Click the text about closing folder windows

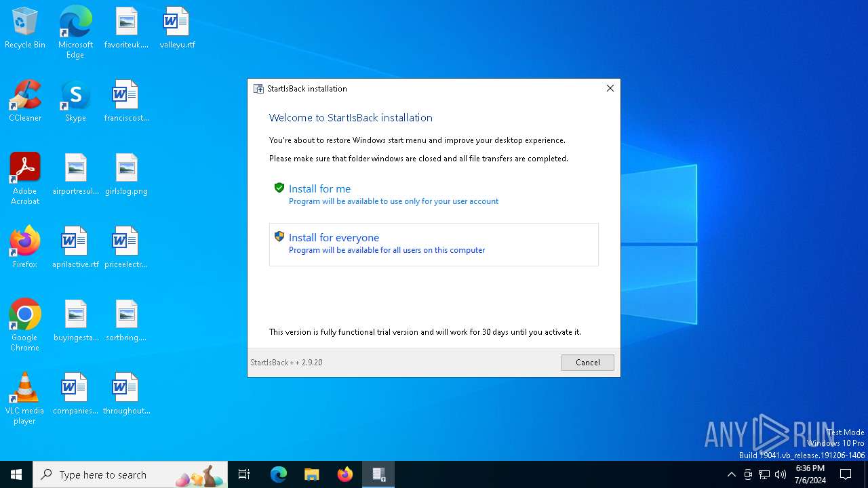(418, 159)
